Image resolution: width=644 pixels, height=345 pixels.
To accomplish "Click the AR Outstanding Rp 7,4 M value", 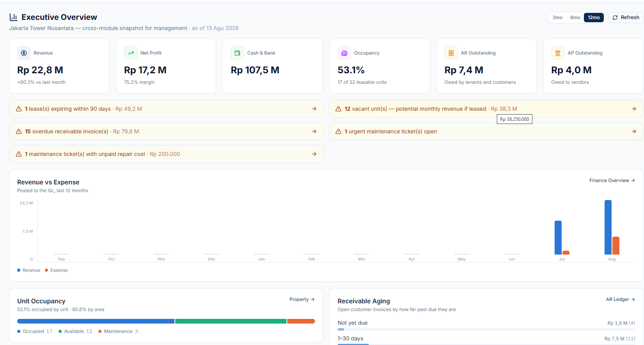I will (x=464, y=70).
